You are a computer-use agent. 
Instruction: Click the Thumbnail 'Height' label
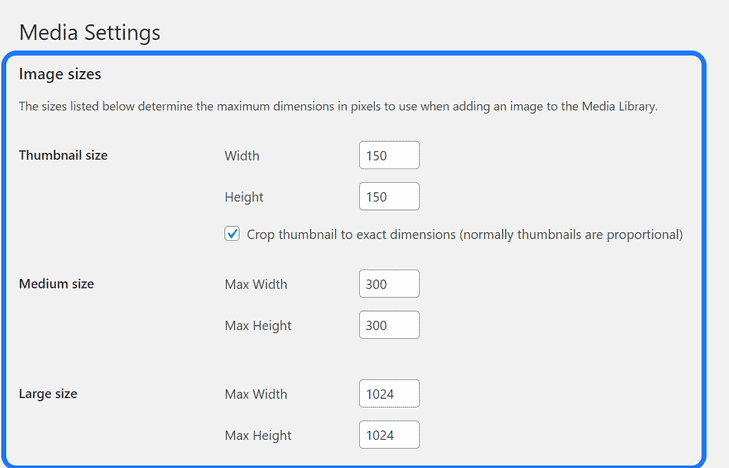(244, 197)
